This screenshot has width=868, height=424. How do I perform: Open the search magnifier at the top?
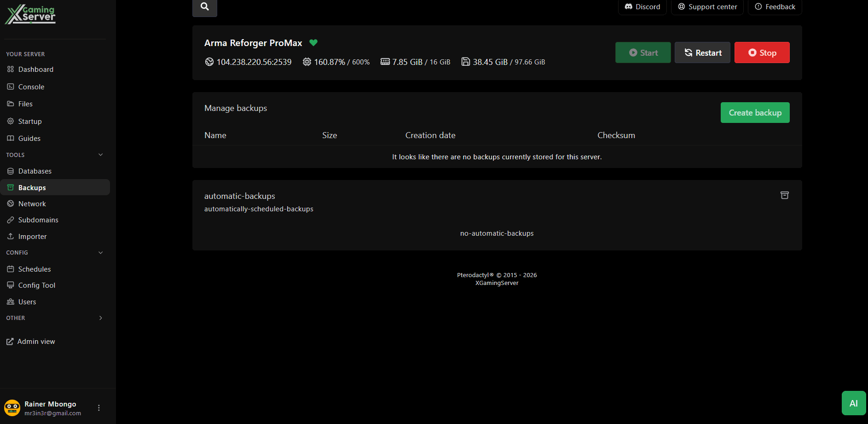click(204, 6)
